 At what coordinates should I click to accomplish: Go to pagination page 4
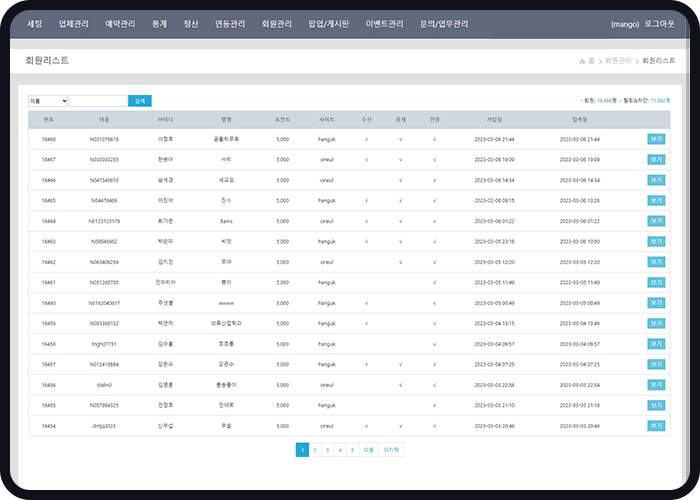pos(340,450)
